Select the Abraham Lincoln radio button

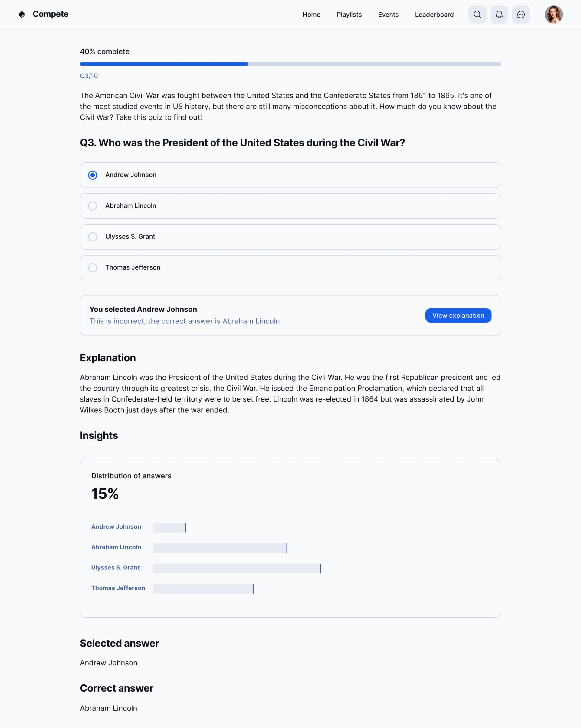click(x=93, y=206)
